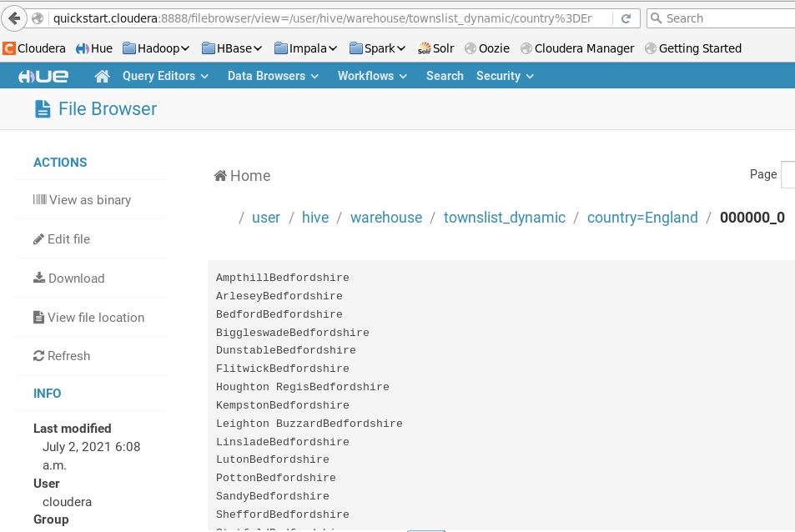Image resolution: width=795 pixels, height=532 pixels.
Task: Navigate to the warehouse breadcrumb link
Action: [x=385, y=217]
